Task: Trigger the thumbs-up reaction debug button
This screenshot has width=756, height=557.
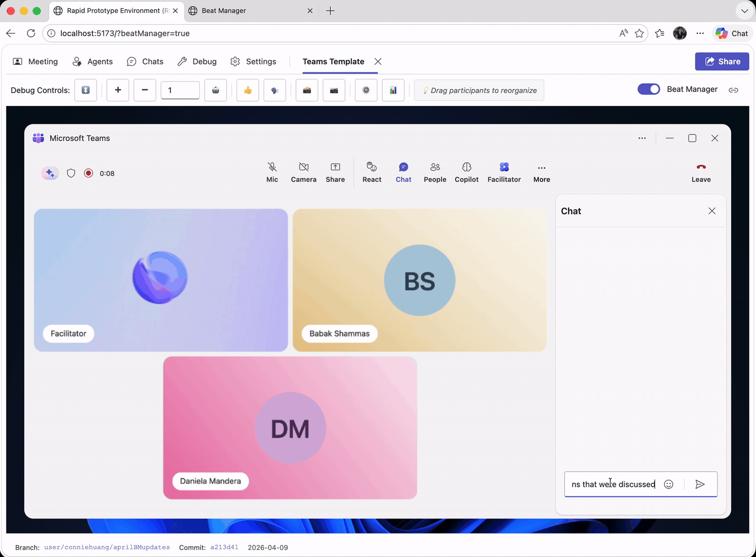Action: click(248, 90)
